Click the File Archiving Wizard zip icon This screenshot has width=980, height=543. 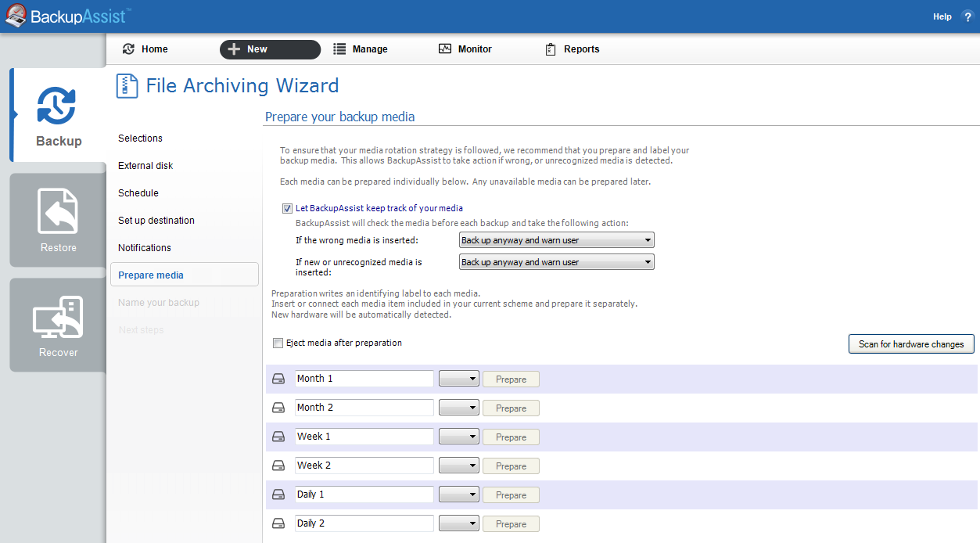(x=127, y=86)
